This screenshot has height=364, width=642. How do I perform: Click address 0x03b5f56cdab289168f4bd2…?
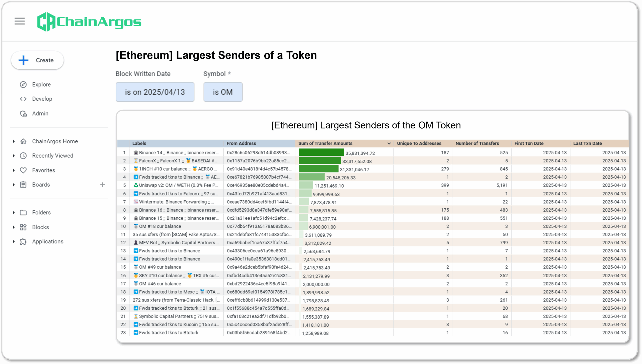pyautogui.click(x=259, y=333)
